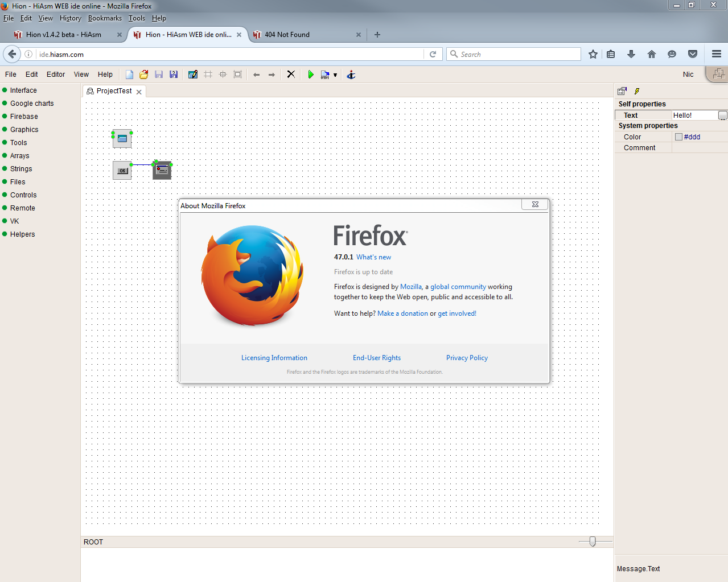This screenshot has width=728, height=582.
Task: Open the Firefox hamburger menu
Action: [x=717, y=54]
